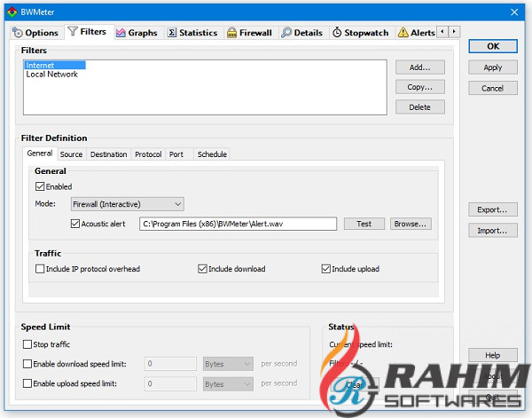Uncheck Include download
Image resolution: width=532 pixels, height=418 pixels.
tap(202, 269)
